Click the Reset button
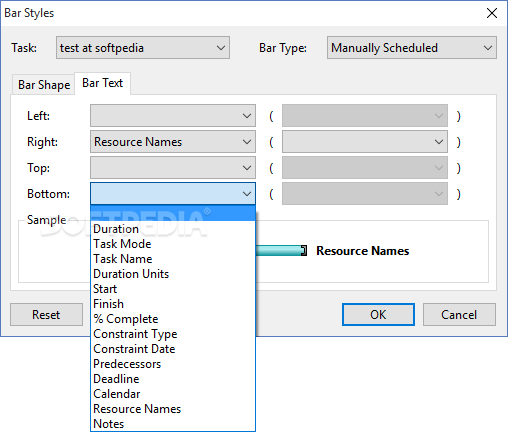The height and width of the screenshot is (432, 508). [x=46, y=314]
